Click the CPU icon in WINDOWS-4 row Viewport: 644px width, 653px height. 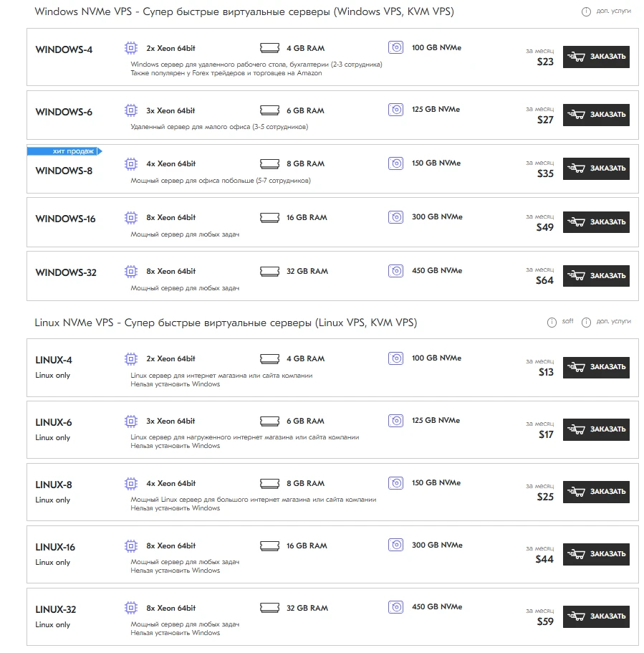pyautogui.click(x=130, y=48)
